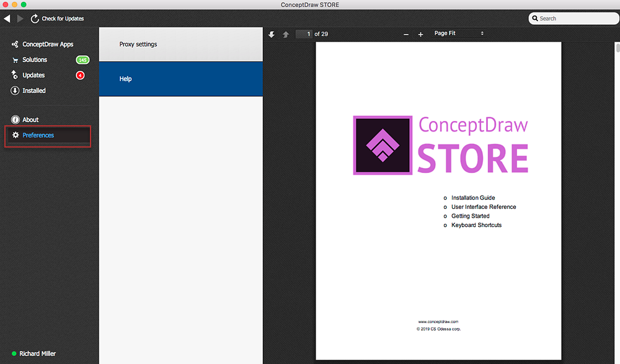620x364 pixels.
Task: Open the Solutions section
Action: coord(35,60)
